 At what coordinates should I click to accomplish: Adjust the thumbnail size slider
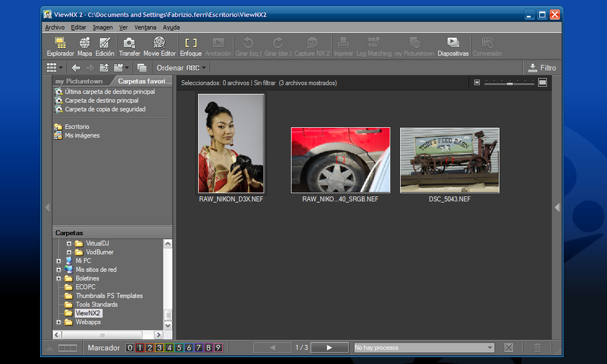pos(509,83)
